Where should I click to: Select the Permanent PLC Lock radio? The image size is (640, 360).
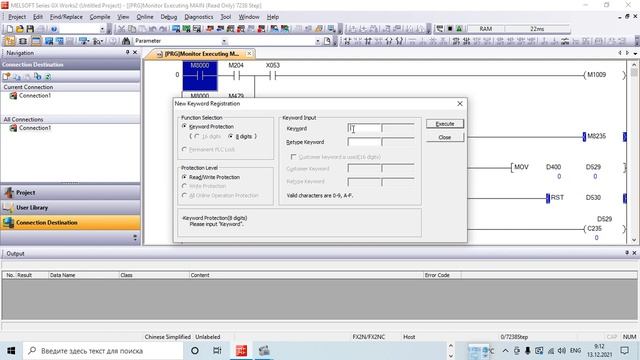(x=184, y=149)
